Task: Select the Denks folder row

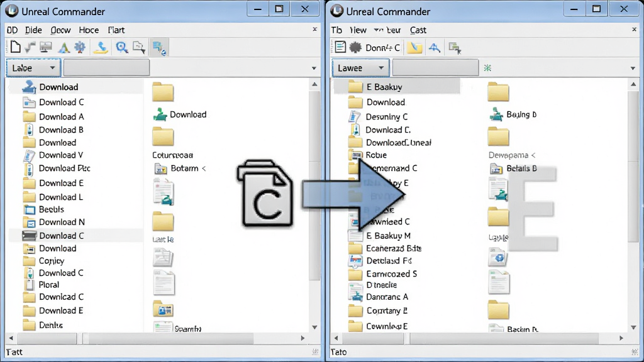Action: click(43, 325)
